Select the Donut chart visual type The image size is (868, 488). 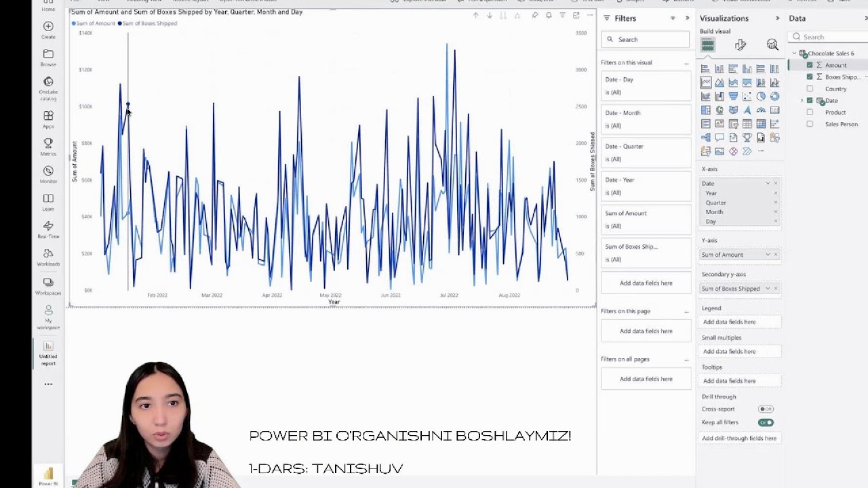point(774,96)
